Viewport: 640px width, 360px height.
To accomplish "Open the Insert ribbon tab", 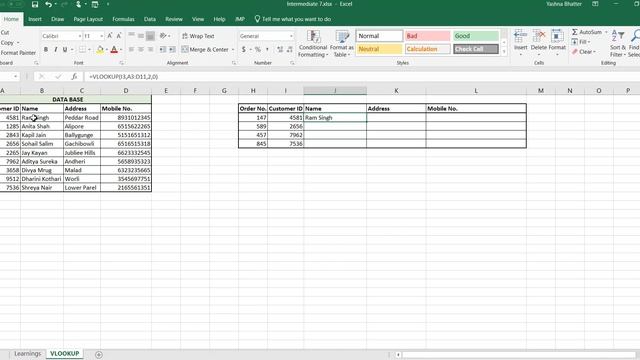I will tap(35, 19).
